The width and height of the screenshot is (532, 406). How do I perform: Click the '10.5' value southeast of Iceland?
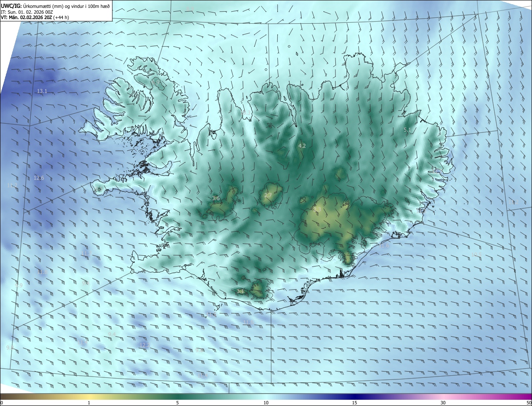click(x=477, y=254)
